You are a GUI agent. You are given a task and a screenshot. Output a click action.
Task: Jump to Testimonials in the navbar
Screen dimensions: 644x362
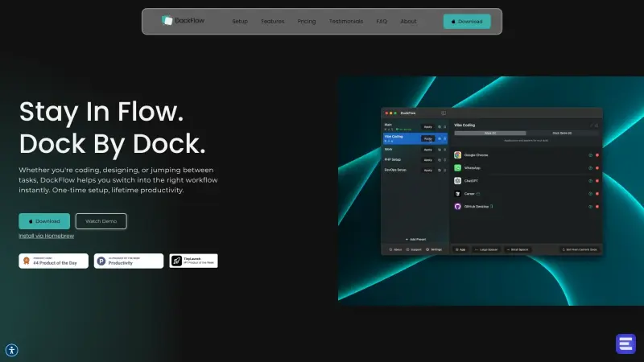click(x=346, y=22)
